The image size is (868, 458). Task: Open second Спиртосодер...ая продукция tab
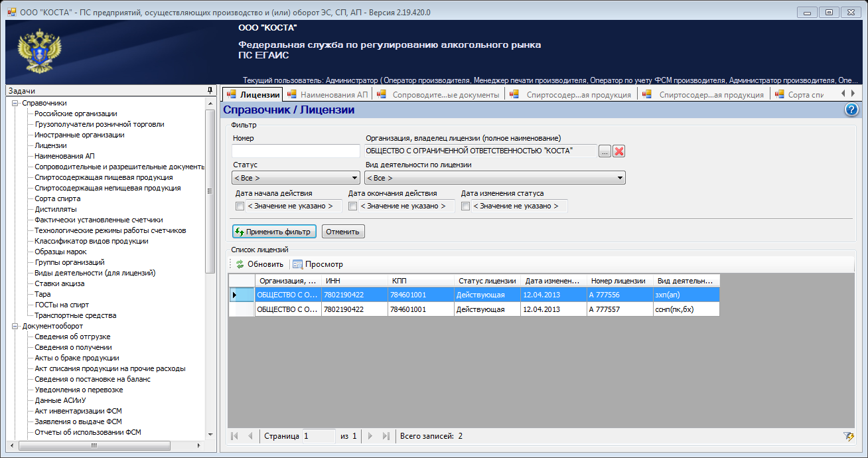(x=703, y=94)
